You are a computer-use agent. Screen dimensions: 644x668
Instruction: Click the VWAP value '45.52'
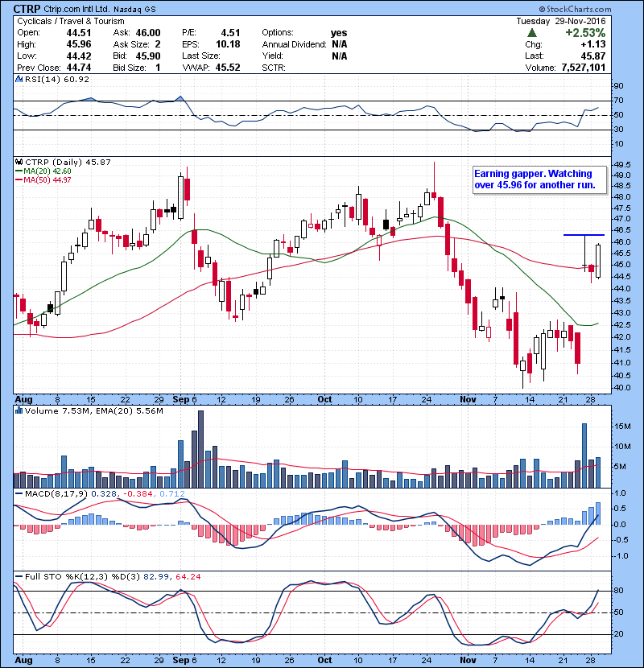click(228, 68)
